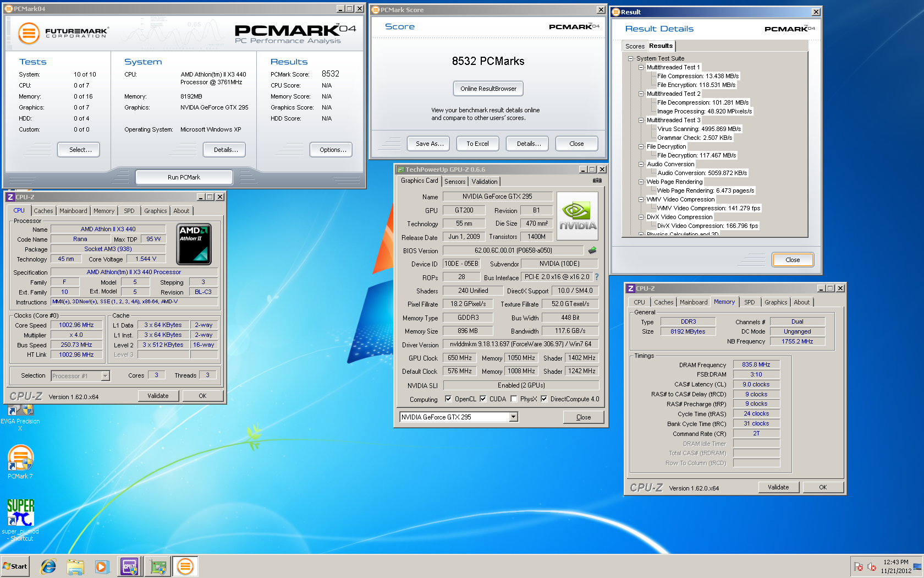Click the camera screenshot icon in GPU-Z
The width and height of the screenshot is (924, 578).
tap(597, 181)
